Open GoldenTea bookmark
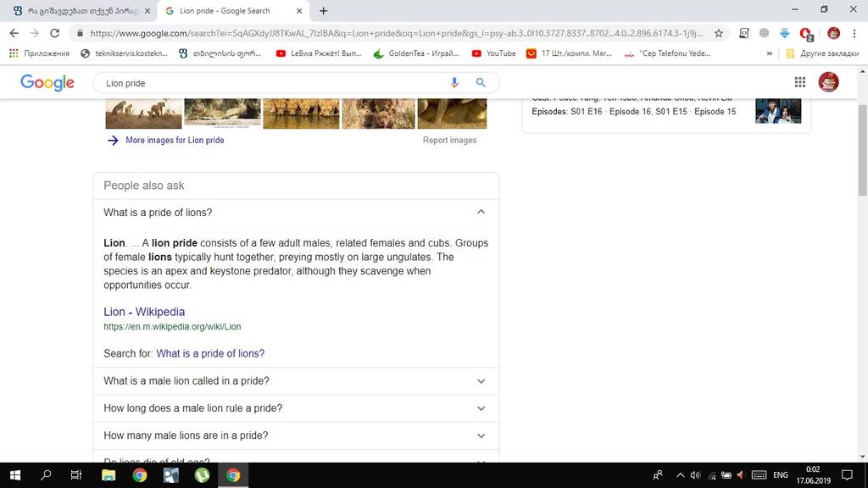Viewport: 868px width, 488px height. click(x=416, y=53)
